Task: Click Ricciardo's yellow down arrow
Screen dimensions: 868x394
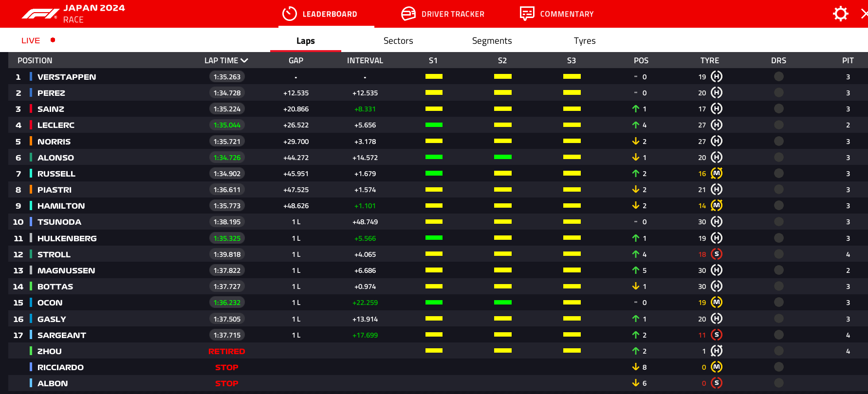Action: [x=636, y=367]
